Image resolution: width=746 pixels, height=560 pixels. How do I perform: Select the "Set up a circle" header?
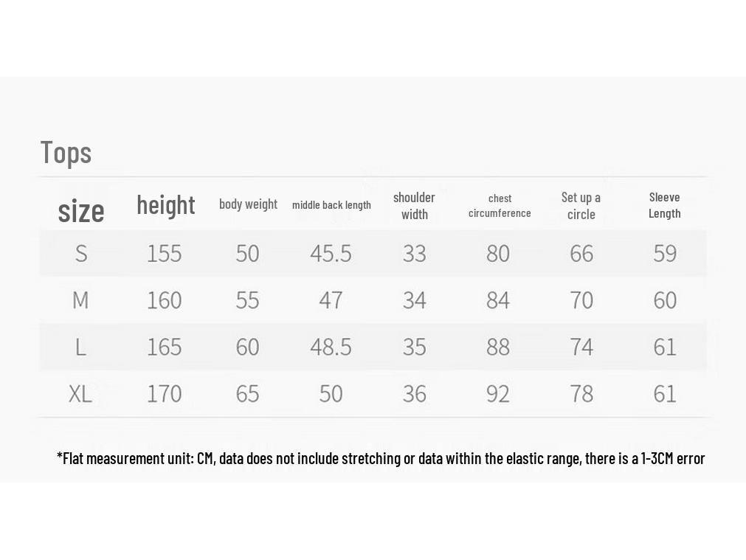[581, 206]
